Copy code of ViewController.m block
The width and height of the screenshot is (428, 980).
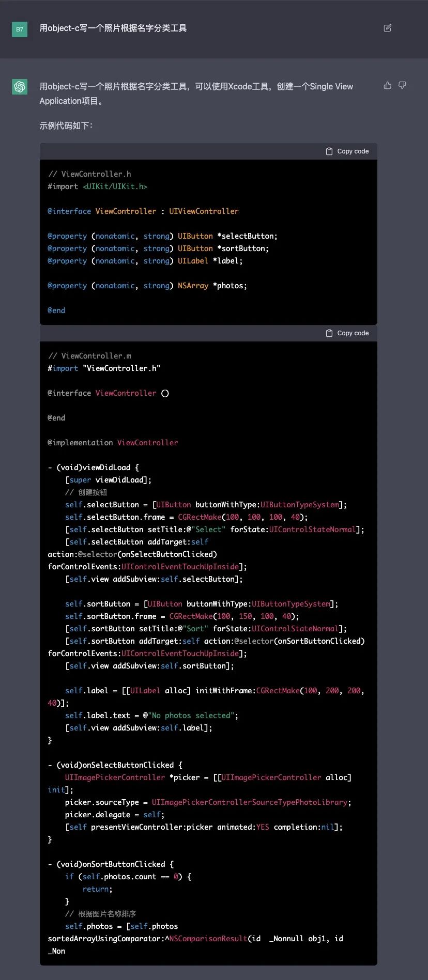pyautogui.click(x=347, y=333)
